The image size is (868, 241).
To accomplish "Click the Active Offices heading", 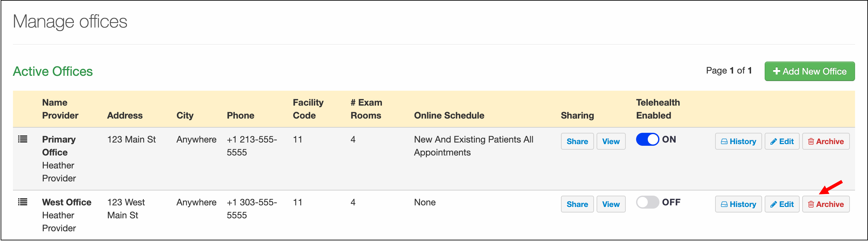I will pyautogui.click(x=53, y=72).
